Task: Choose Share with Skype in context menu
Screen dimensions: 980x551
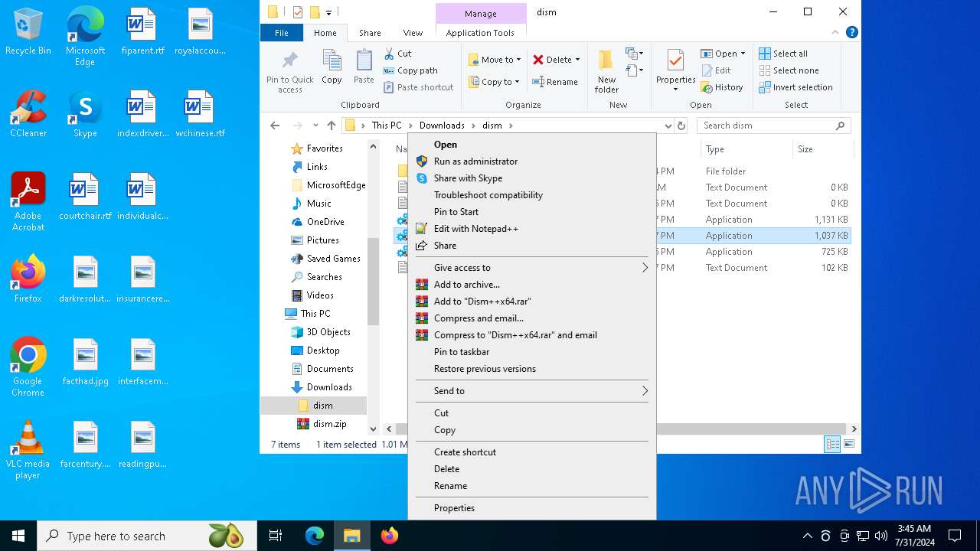Action: click(532, 178)
